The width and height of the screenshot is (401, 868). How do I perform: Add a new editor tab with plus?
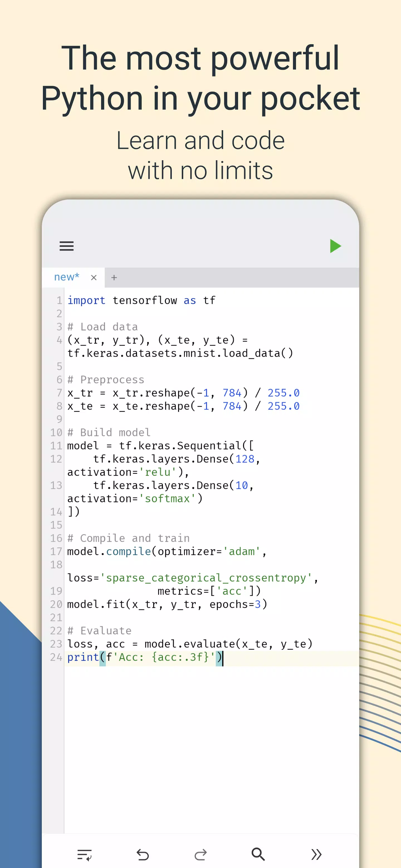(x=114, y=277)
